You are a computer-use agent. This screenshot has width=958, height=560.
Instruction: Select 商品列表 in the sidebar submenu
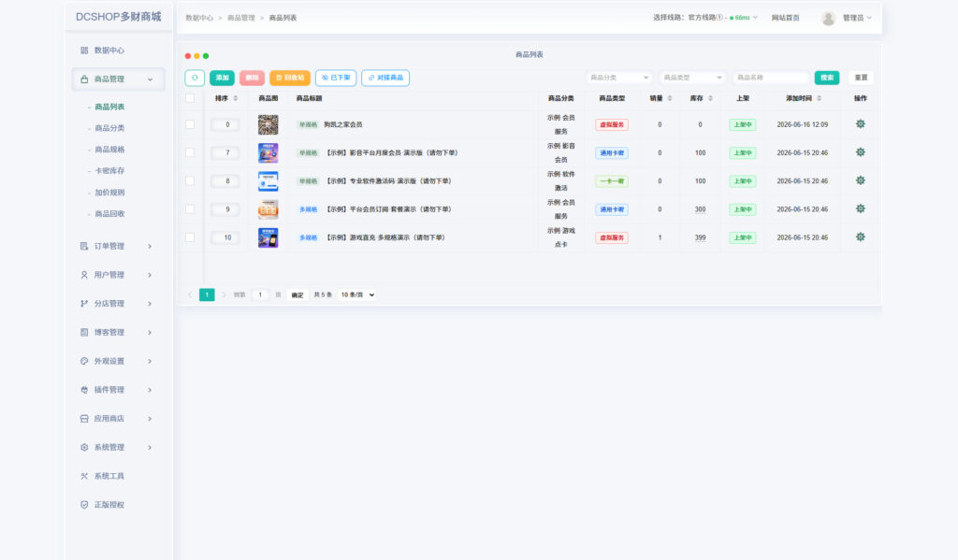pyautogui.click(x=109, y=107)
